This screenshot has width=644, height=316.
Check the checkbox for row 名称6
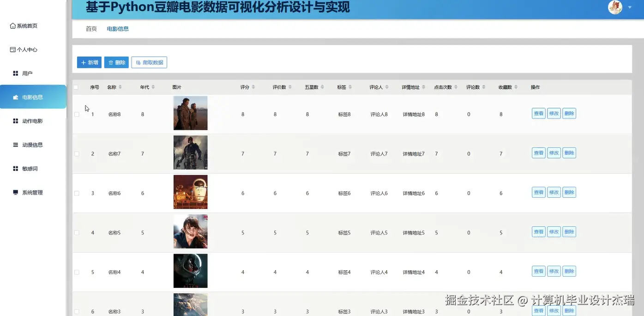point(77,193)
